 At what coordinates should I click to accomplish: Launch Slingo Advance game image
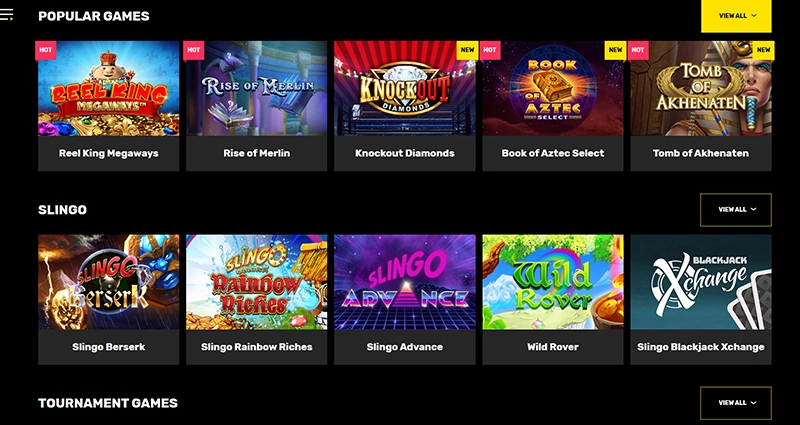(x=405, y=282)
